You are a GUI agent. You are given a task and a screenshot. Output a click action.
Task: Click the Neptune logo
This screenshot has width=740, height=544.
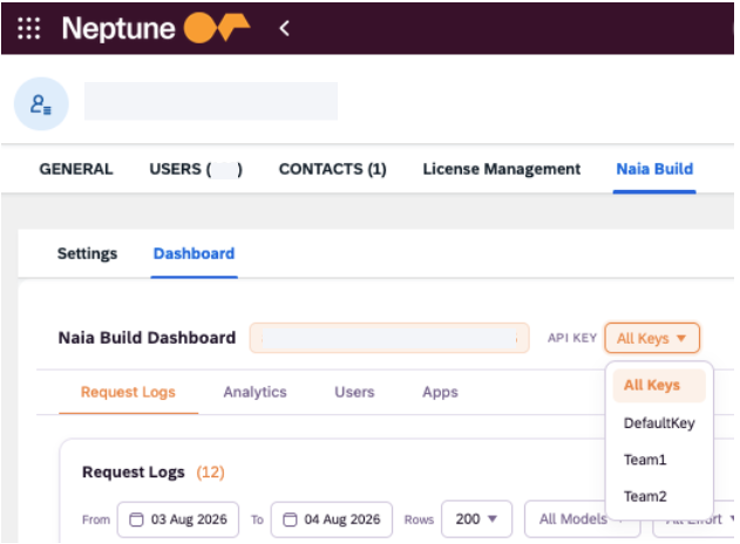coord(156,28)
